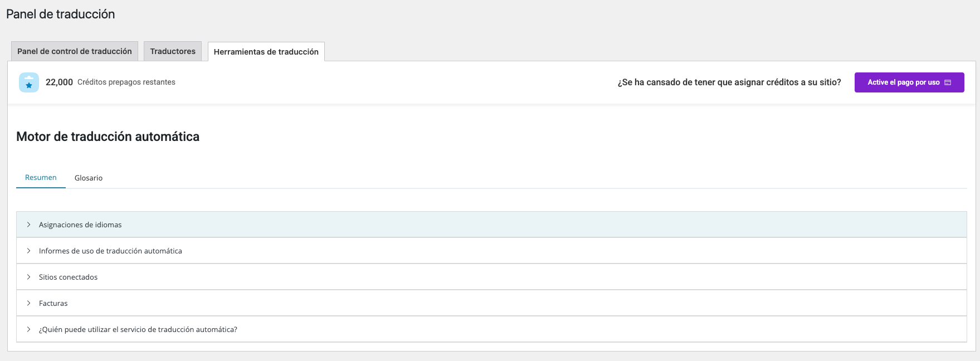980x361 pixels.
Task: Open the Panel de control de traducción tab
Action: pyautogui.click(x=75, y=51)
